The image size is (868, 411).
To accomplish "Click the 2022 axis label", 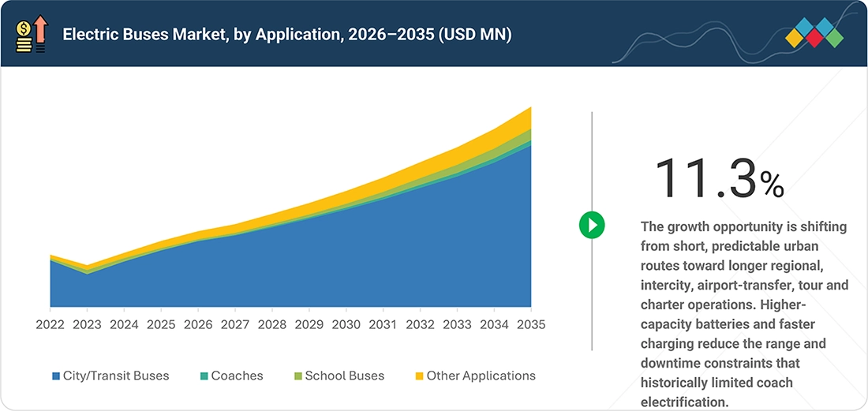I will click(51, 325).
